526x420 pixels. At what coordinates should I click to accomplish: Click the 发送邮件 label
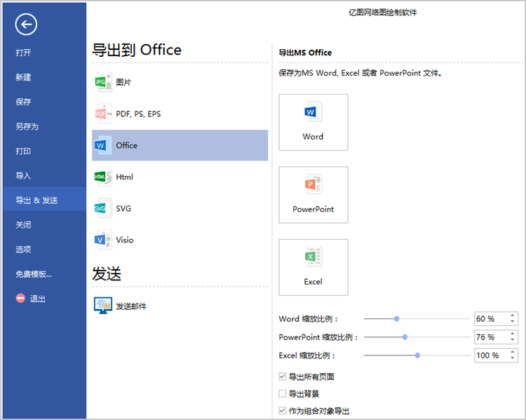[131, 306]
